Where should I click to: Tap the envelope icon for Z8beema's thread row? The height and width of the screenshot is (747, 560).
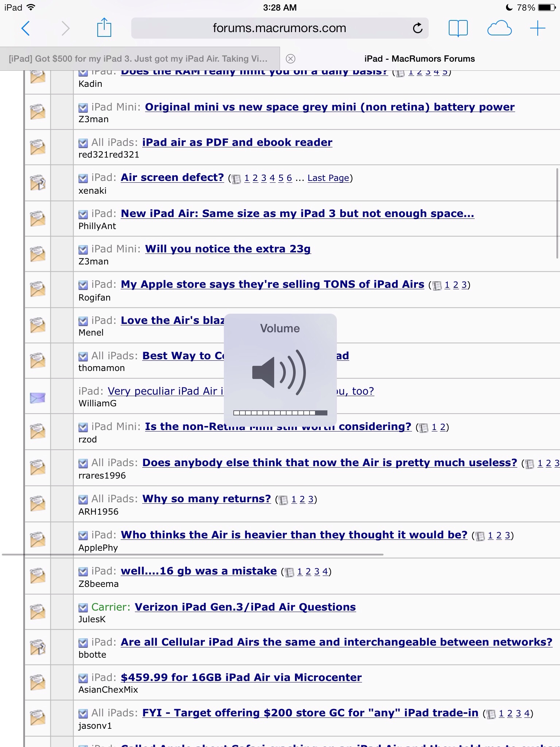pos(38,576)
